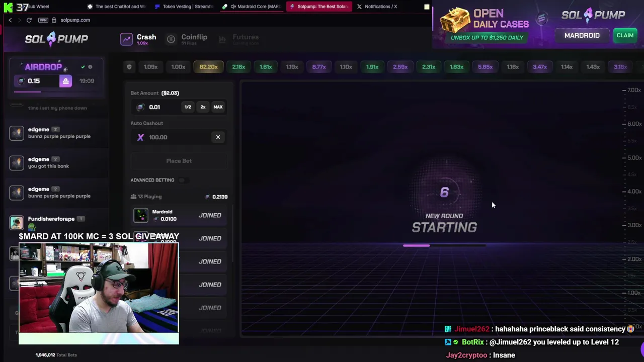Open the 5.85x round history chip

485,67
